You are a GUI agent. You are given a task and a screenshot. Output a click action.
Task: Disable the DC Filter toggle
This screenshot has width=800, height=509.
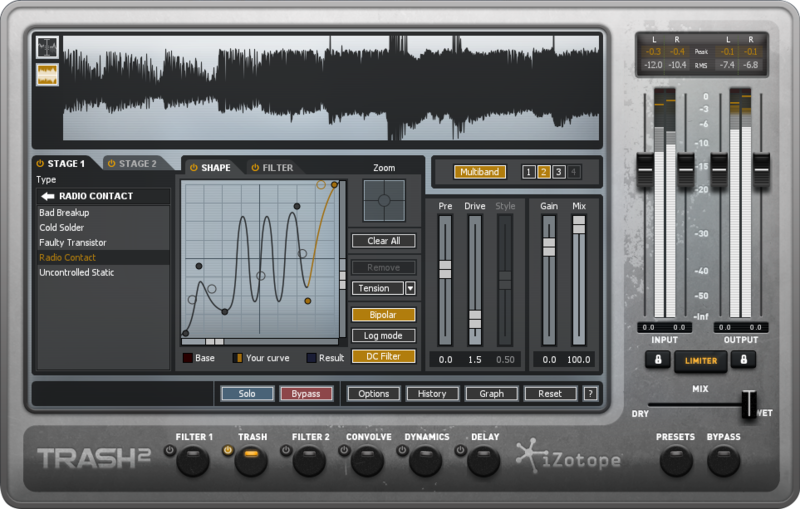click(383, 356)
